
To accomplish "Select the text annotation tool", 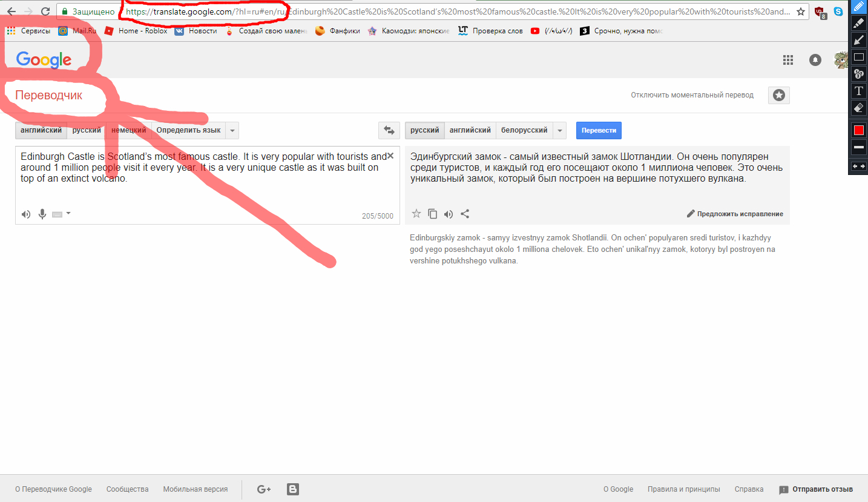I will tap(858, 91).
